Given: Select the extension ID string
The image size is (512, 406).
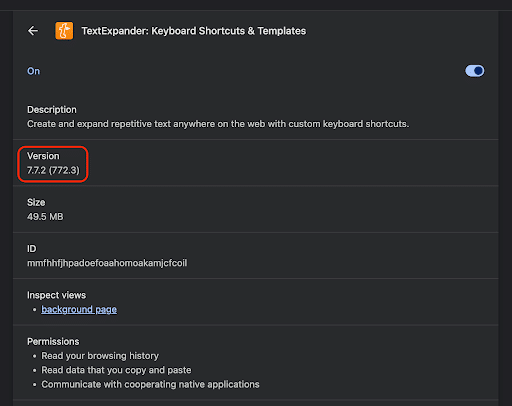Looking at the screenshot, I should pos(107,263).
